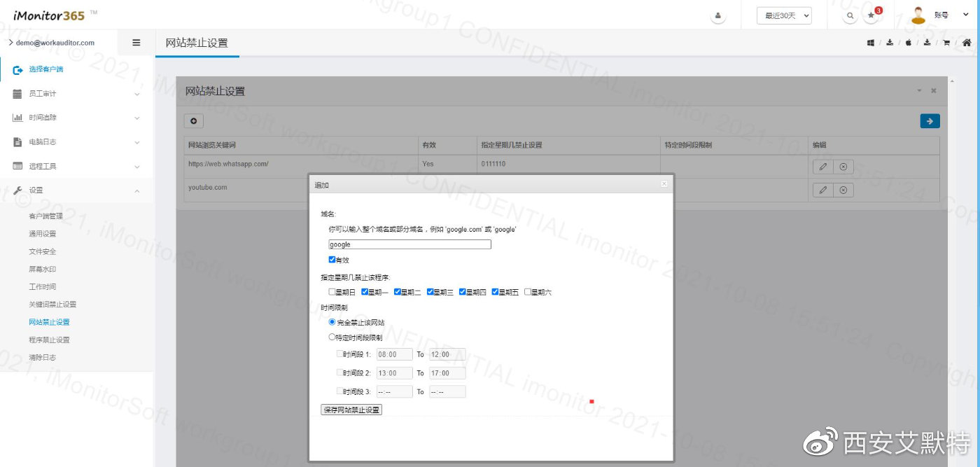
Task: Open the search magnifier icon
Action: pos(850,15)
